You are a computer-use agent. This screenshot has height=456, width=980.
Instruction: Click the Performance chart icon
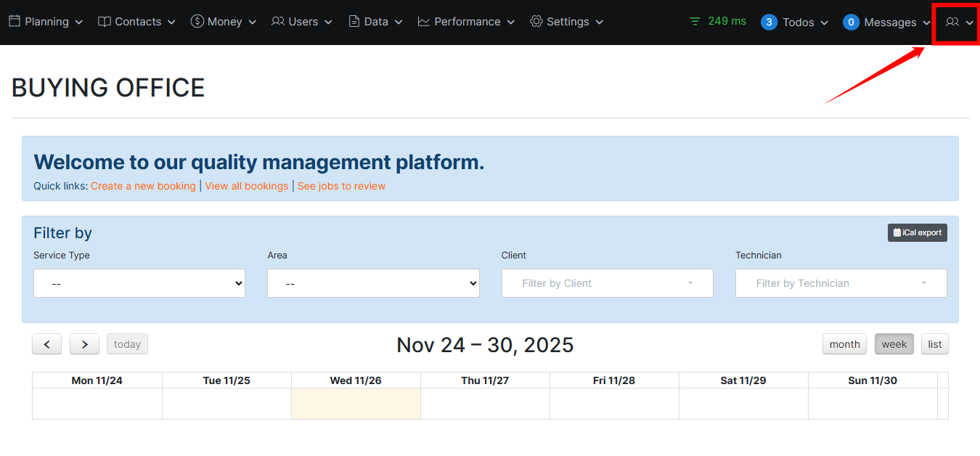pos(423,21)
